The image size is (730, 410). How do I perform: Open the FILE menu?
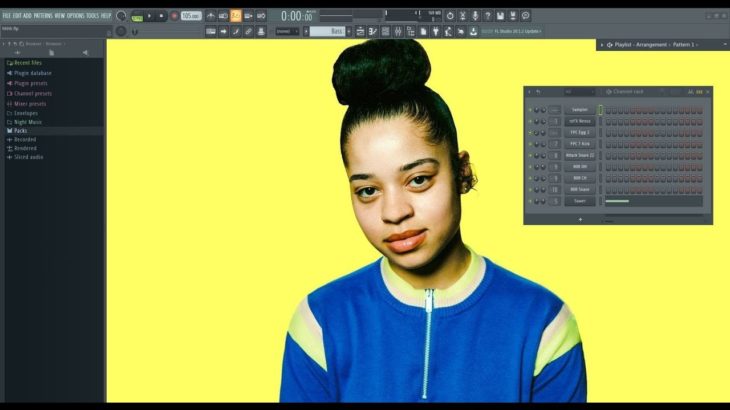[7, 15]
